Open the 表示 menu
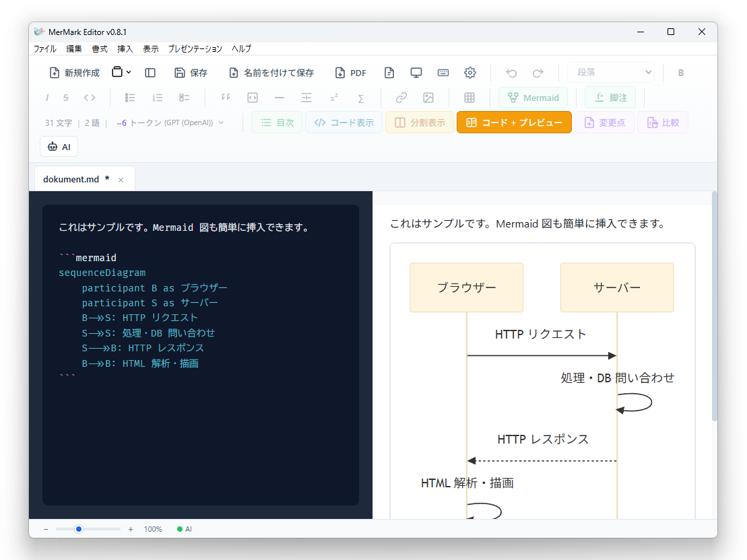Image resolution: width=747 pixels, height=560 pixels. tap(150, 48)
